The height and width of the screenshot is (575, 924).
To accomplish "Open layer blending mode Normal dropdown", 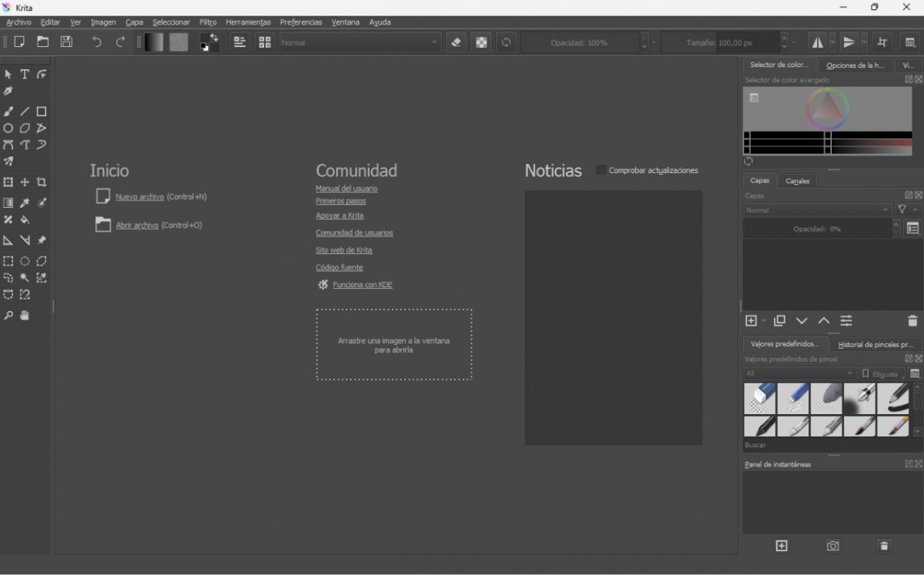I will [x=818, y=210].
